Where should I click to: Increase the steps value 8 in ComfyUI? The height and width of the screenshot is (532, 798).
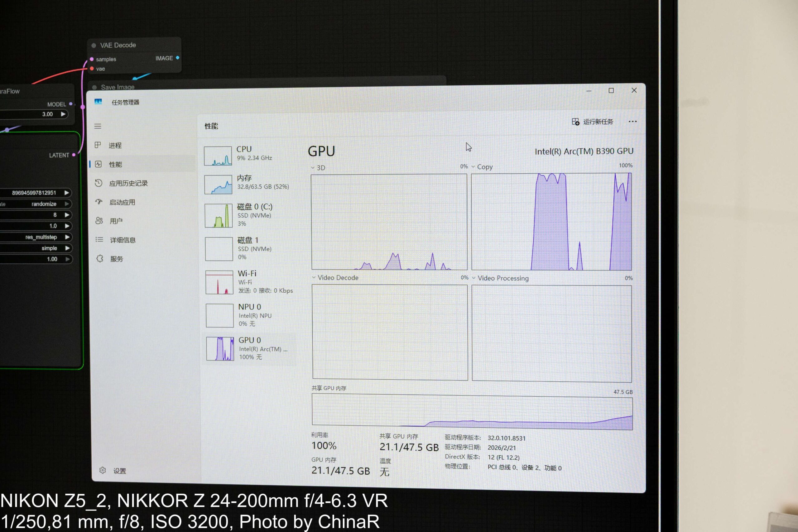(67, 215)
